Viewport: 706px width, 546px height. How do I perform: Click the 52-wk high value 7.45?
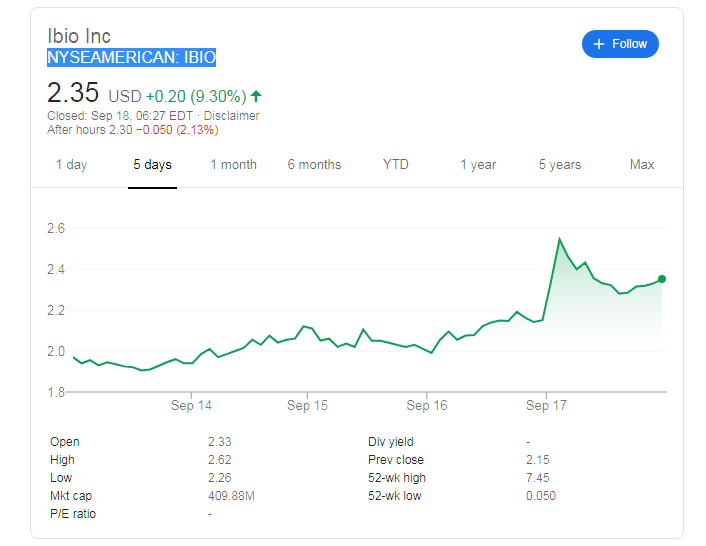point(538,478)
